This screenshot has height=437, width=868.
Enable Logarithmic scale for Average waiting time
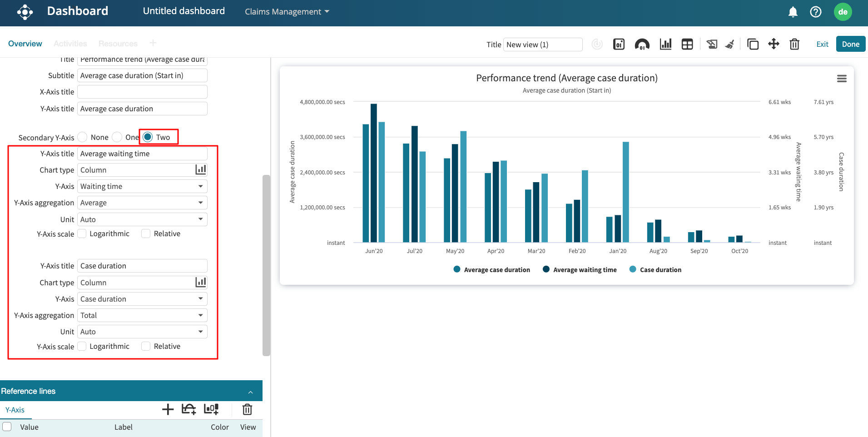coord(82,233)
